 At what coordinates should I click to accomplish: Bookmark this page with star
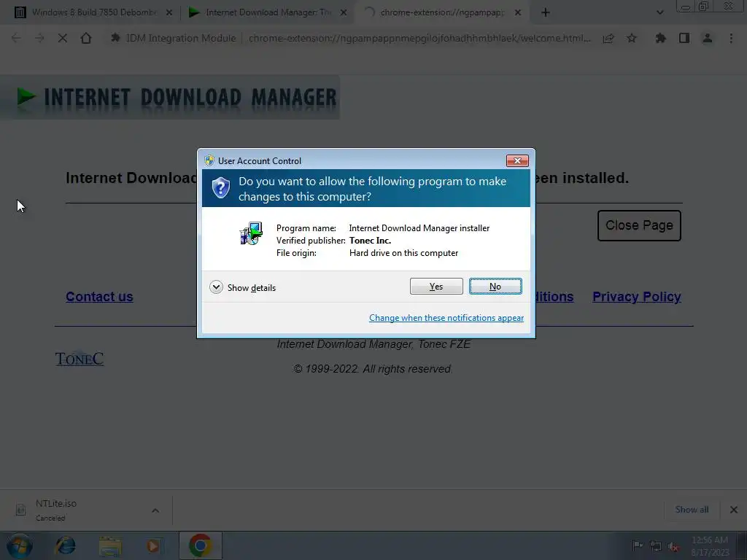pos(632,38)
